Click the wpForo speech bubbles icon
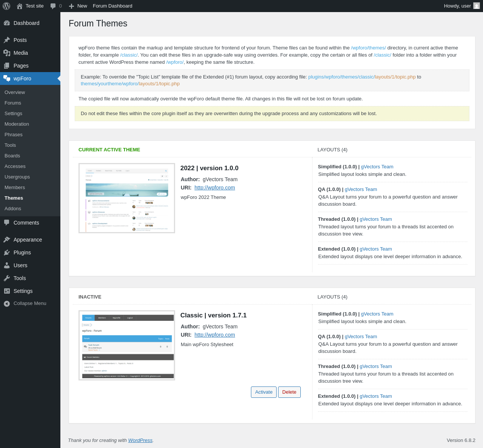 7,79
